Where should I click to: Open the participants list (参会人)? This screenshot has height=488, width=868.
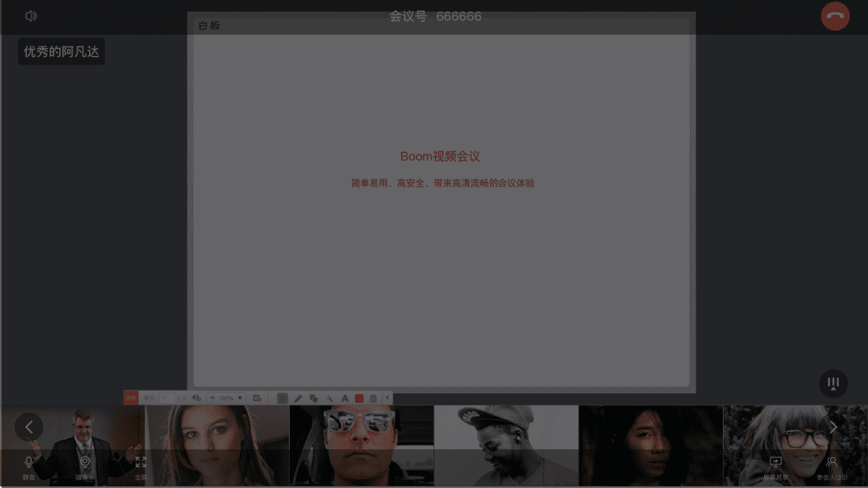[x=832, y=466]
